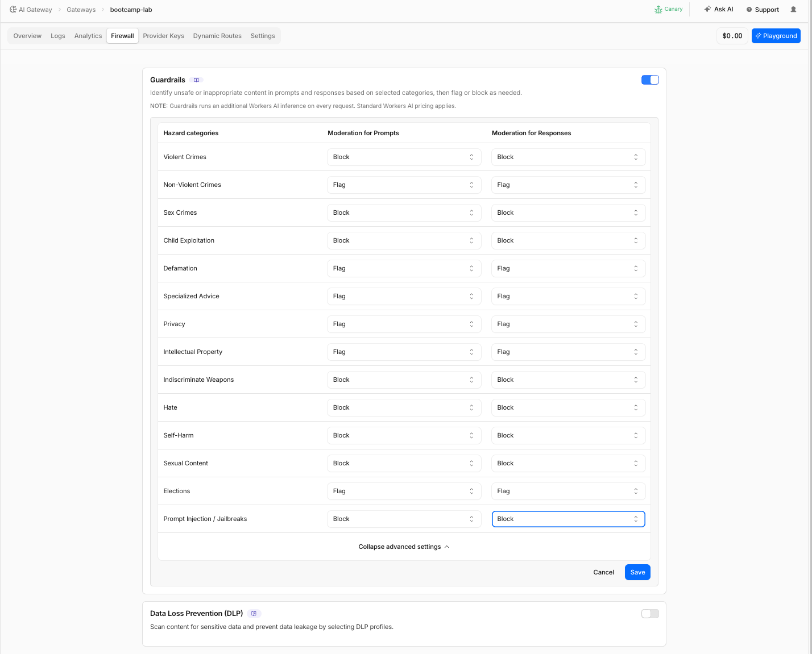Open Indiscriminate Weapons prompts moderation dropdown
Viewport: 812px width, 654px height.
coord(404,380)
